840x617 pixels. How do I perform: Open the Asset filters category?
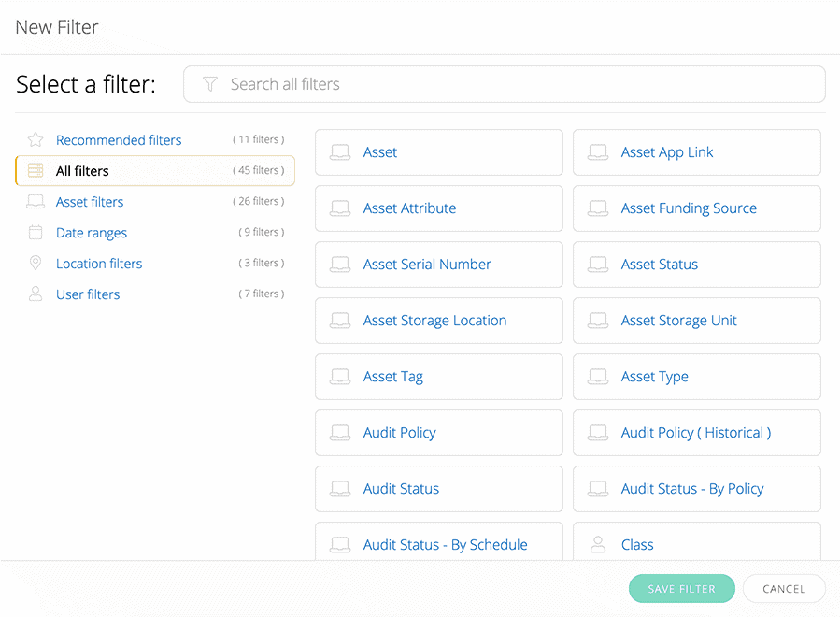click(89, 201)
